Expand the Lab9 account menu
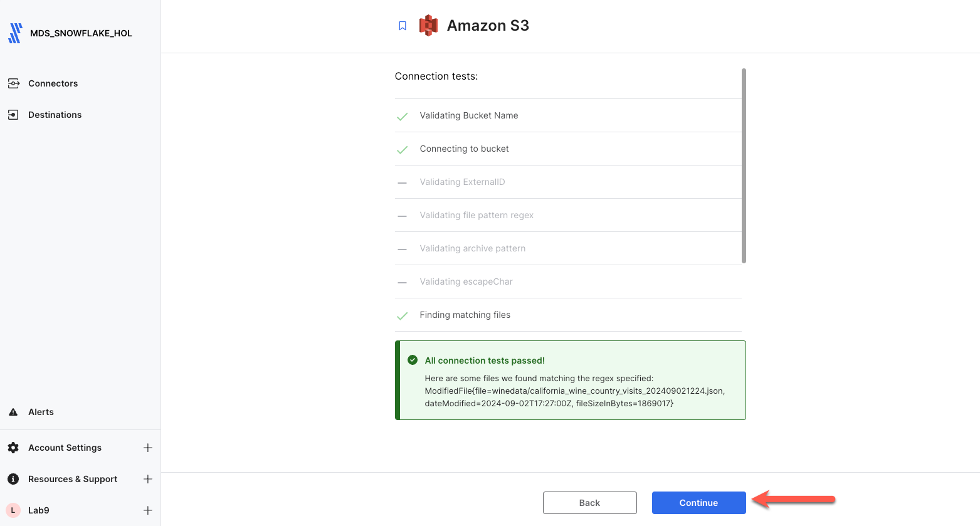Image resolution: width=980 pixels, height=526 pixels. (x=148, y=510)
